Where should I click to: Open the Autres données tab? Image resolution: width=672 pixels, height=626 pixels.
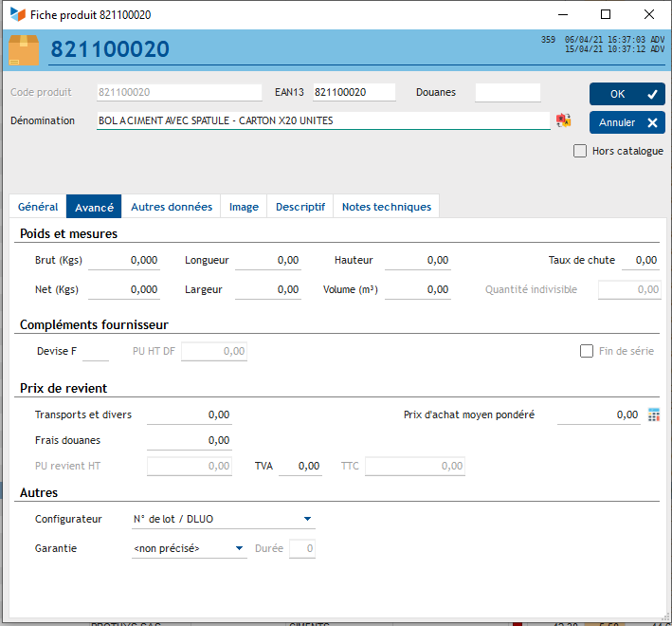tap(172, 207)
